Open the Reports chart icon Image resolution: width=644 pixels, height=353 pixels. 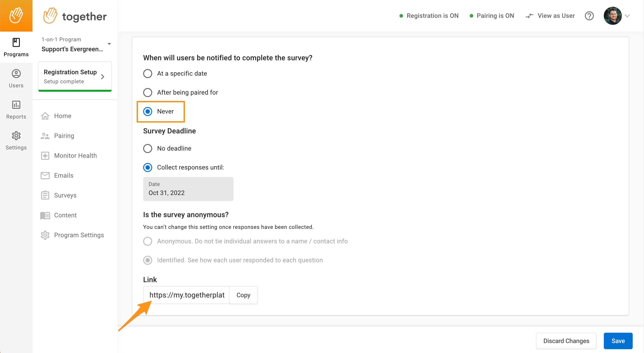tap(16, 105)
